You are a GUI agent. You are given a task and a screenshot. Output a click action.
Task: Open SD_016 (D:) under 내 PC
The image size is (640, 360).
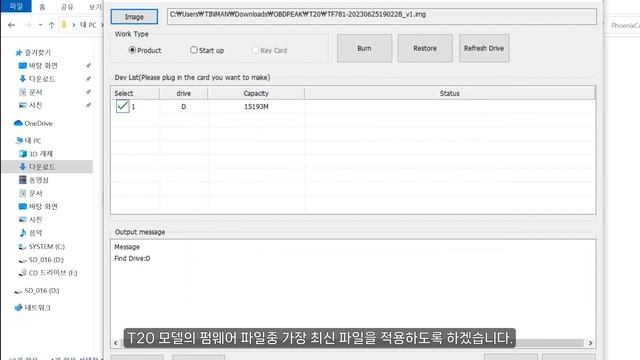tap(41, 260)
